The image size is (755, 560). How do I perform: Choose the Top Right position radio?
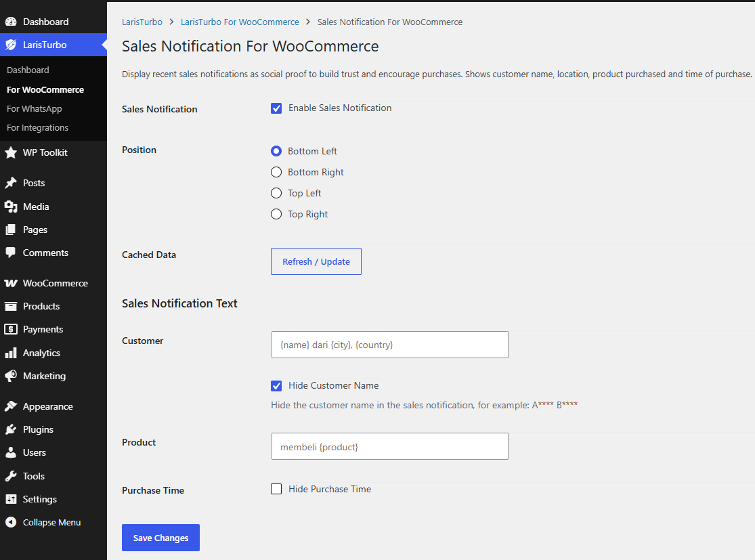point(276,214)
